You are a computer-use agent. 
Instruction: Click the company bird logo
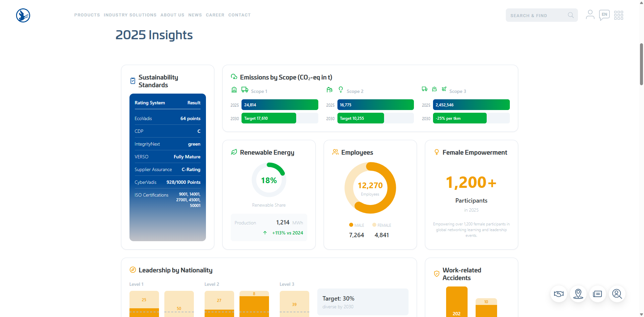[x=23, y=15]
